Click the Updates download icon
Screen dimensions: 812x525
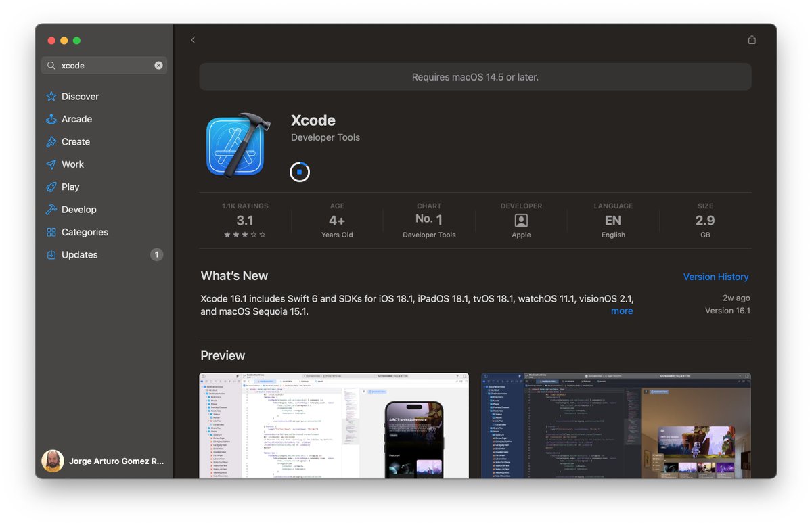[x=51, y=255]
